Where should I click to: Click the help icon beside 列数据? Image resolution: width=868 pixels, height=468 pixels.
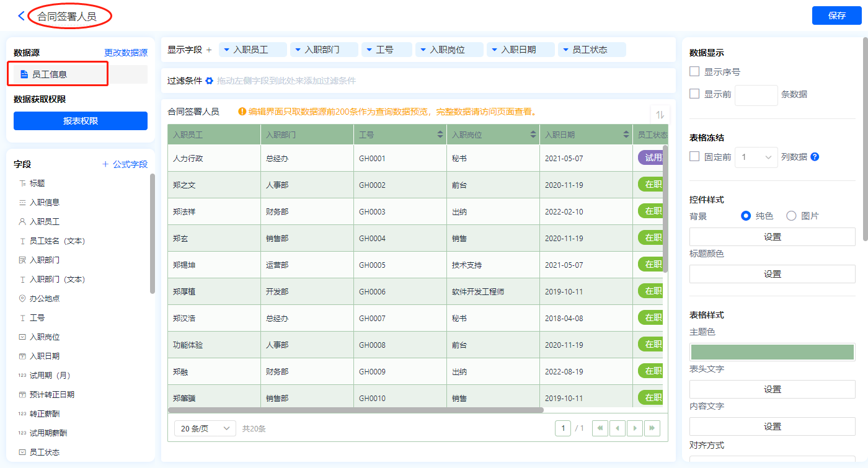[815, 157]
